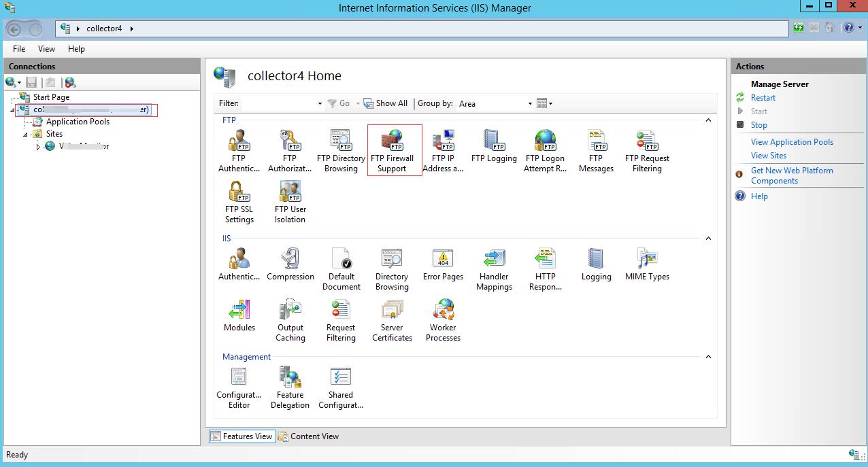The height and width of the screenshot is (467, 868).
Task: Open Modules feature
Action: (x=239, y=315)
